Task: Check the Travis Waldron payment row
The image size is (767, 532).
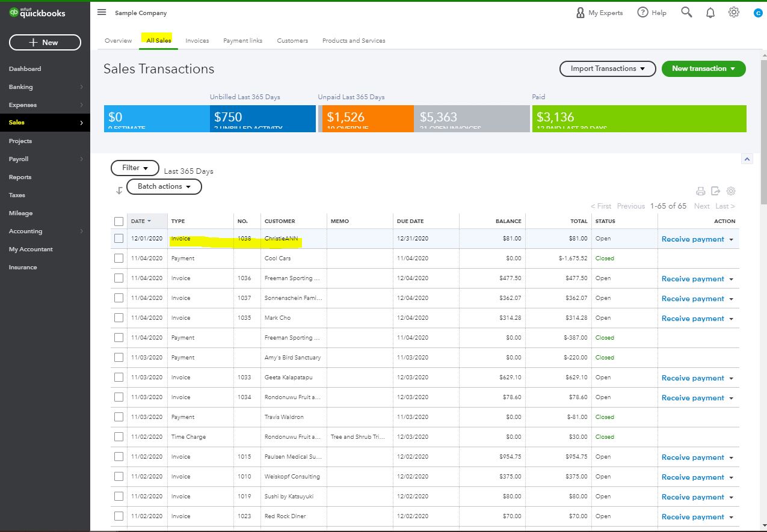Action: click(x=119, y=417)
